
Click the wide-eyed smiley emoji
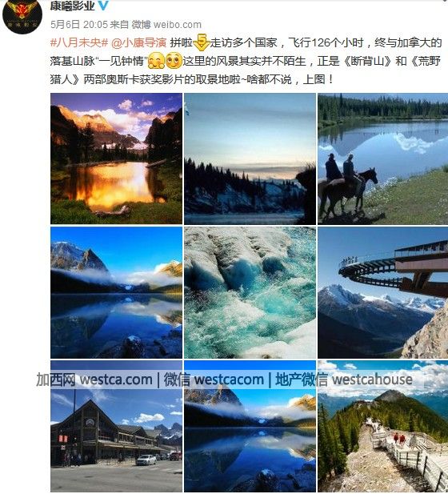[174, 61]
